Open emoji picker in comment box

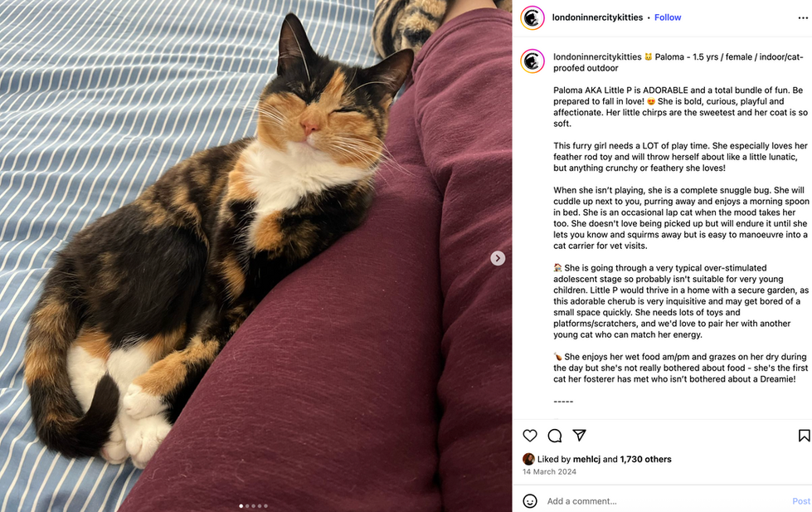click(530, 501)
